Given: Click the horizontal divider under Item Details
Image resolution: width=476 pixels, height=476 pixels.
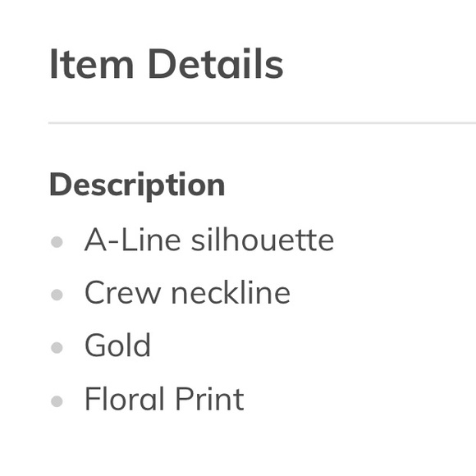Looking at the screenshot, I should pyautogui.click(x=262, y=123).
